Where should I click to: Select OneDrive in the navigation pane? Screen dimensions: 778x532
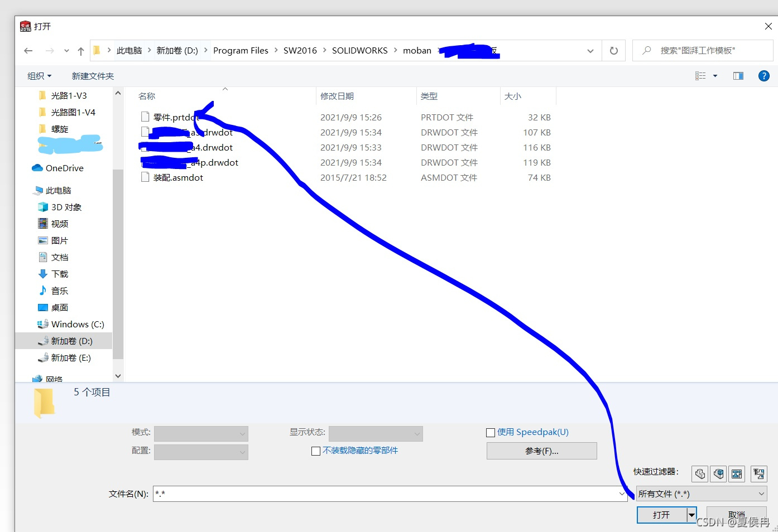tap(58, 168)
